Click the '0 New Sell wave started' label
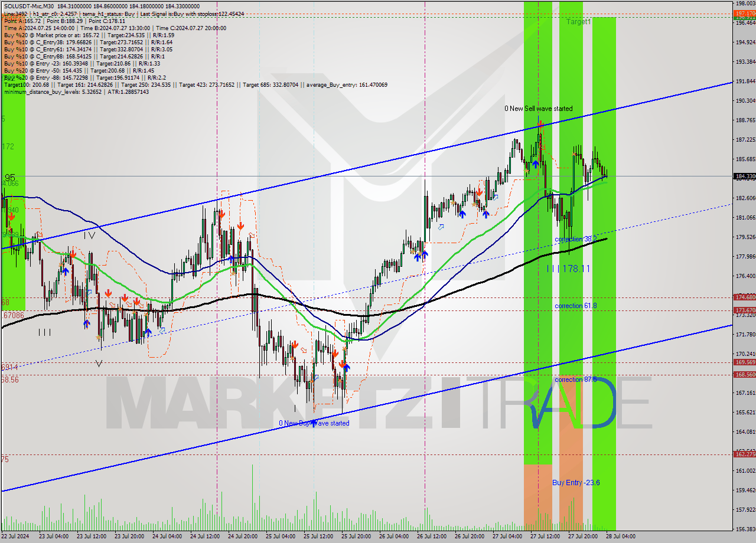 (538, 109)
